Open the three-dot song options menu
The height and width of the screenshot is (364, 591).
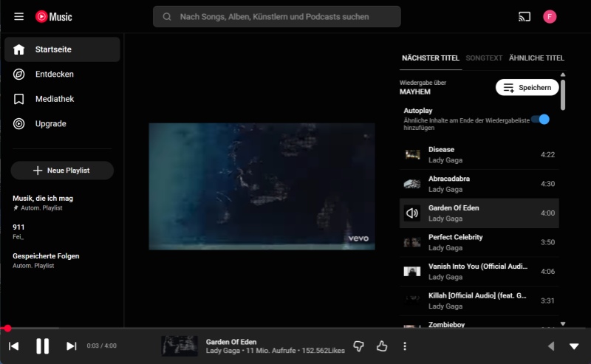(x=405, y=346)
